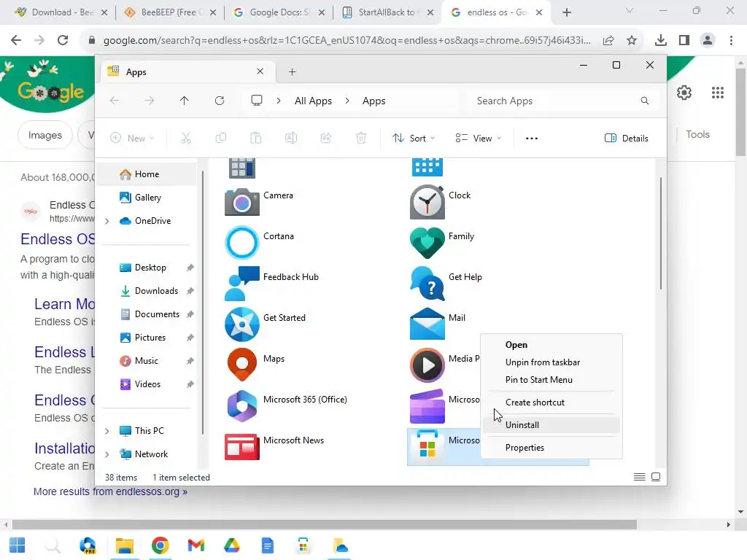This screenshot has width=747, height=560.
Task: Click All Apps breadcrumb
Action: (313, 101)
